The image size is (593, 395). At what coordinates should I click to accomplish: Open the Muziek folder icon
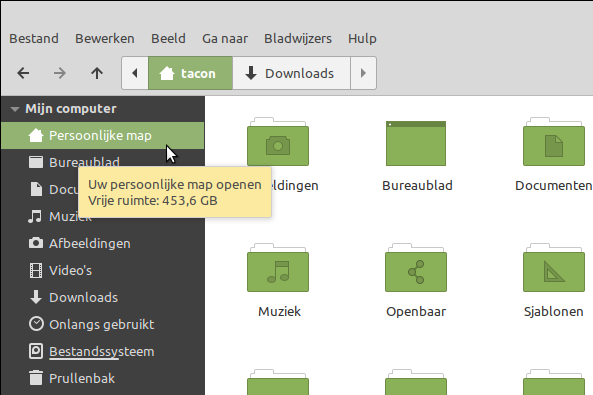tap(278, 268)
